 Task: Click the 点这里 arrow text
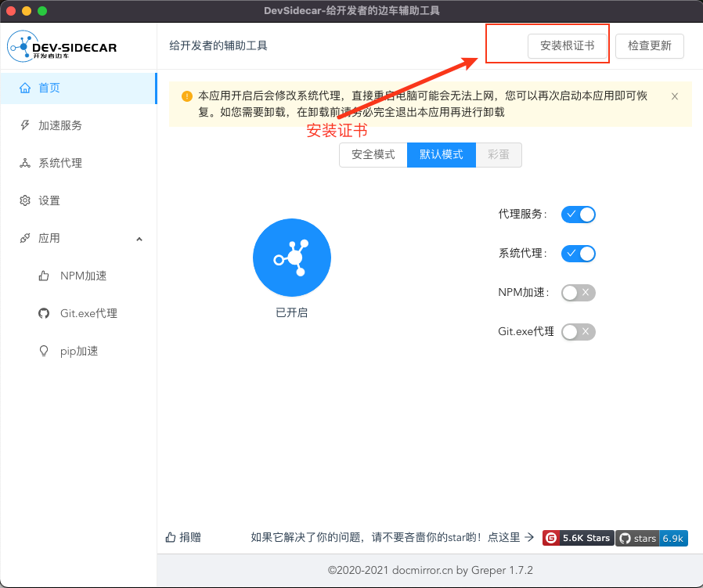(x=510, y=537)
